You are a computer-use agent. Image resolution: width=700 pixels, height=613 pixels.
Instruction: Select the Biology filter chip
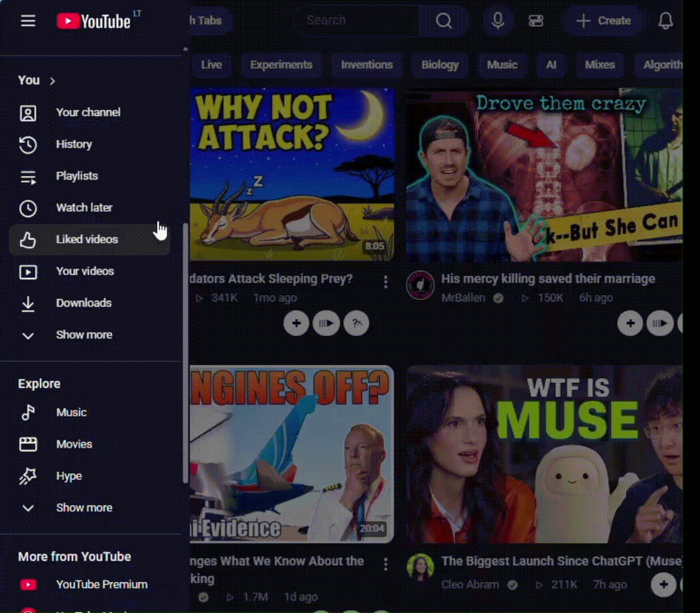pos(440,65)
